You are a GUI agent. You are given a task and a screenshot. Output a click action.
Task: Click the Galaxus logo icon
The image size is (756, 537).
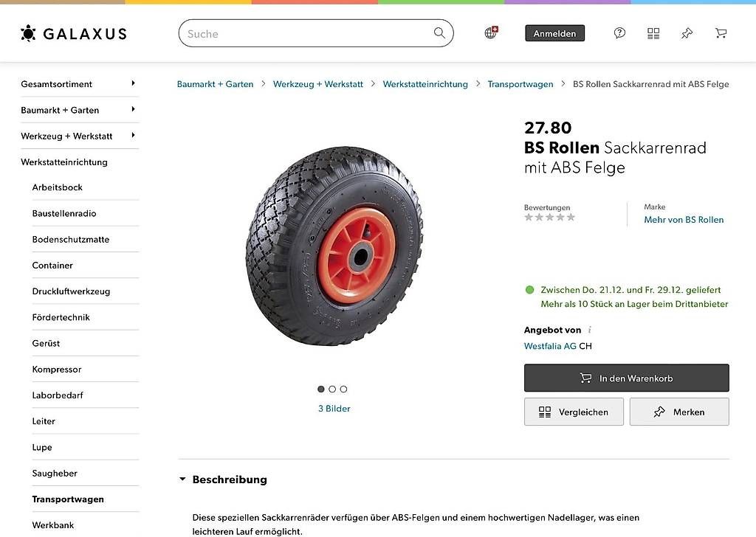pos(28,33)
